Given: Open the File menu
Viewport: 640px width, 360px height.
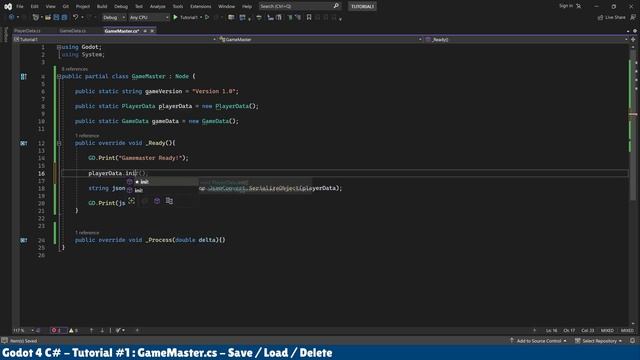Looking at the screenshot, I should point(20,7).
